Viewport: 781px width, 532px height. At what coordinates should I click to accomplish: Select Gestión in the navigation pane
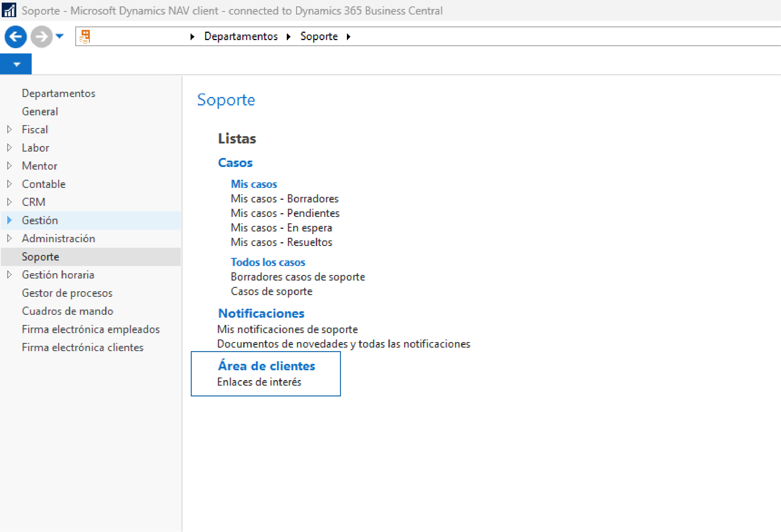[x=40, y=220]
